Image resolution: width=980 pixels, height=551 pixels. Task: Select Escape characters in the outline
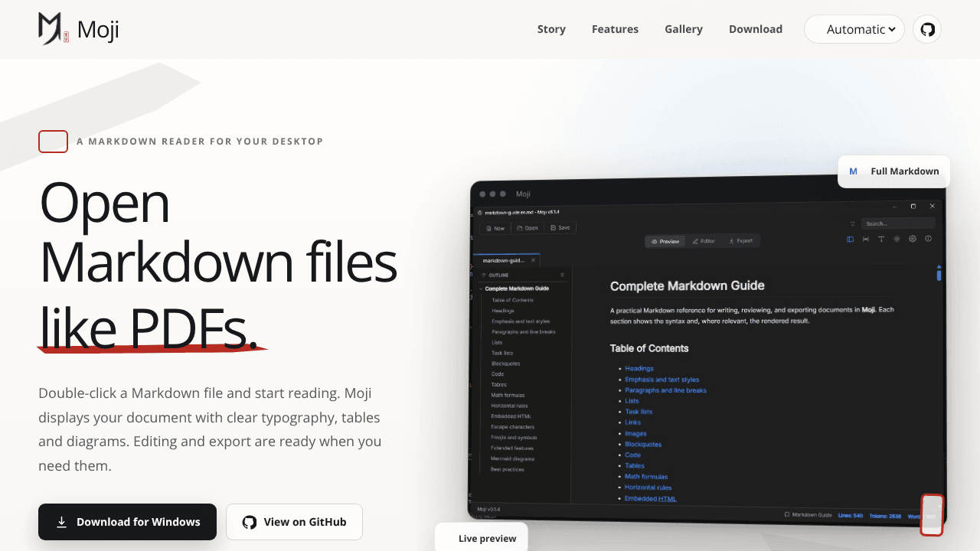coord(513,427)
